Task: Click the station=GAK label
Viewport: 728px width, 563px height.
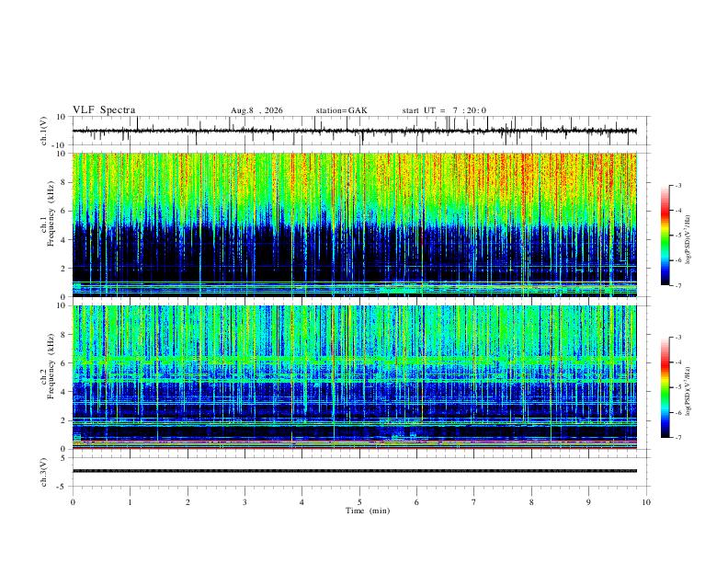Action: click(x=341, y=110)
